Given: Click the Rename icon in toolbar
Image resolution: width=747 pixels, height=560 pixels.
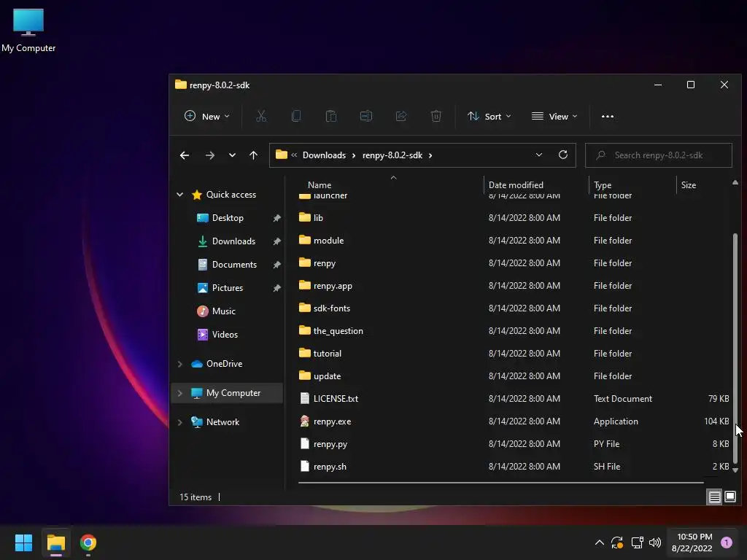Looking at the screenshot, I should coord(366,116).
